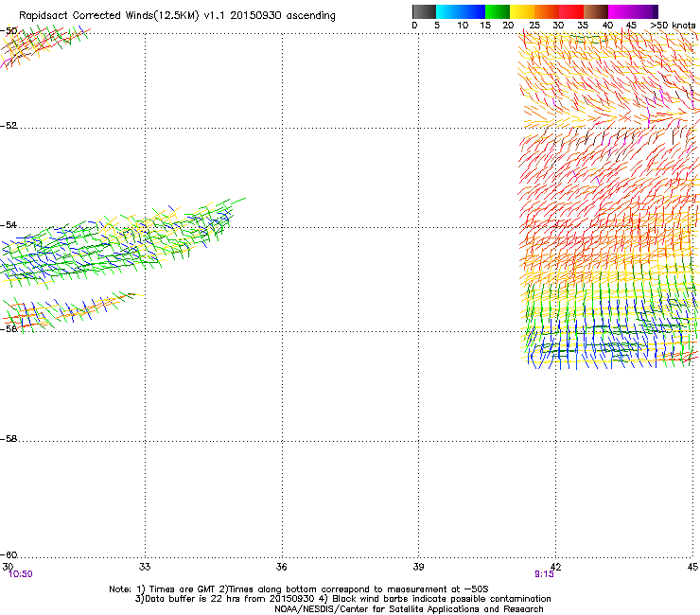The width and height of the screenshot is (700, 615).
Task: Click the 'Note: 1) Times are GMT' footnote line
Action: click(x=299, y=589)
